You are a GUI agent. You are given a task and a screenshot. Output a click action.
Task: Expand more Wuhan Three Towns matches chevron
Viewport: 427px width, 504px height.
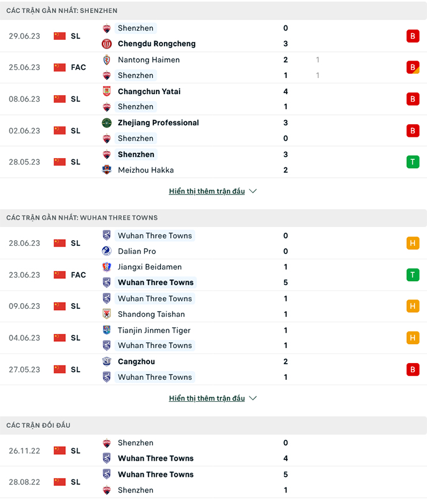point(253,398)
